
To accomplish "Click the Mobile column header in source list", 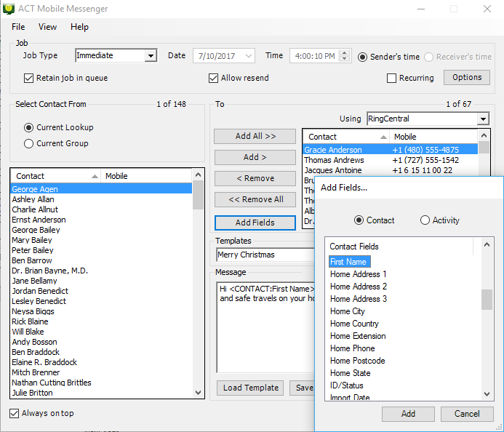I will pos(146,176).
